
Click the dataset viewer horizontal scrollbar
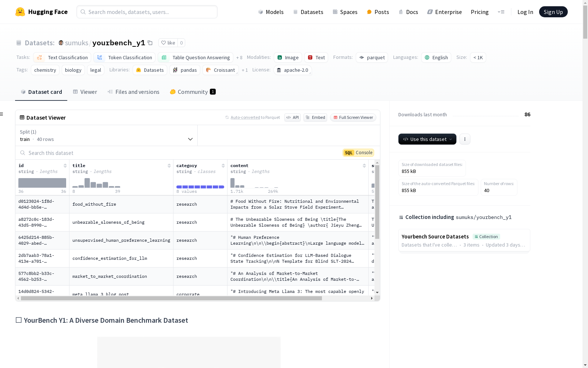click(171, 298)
